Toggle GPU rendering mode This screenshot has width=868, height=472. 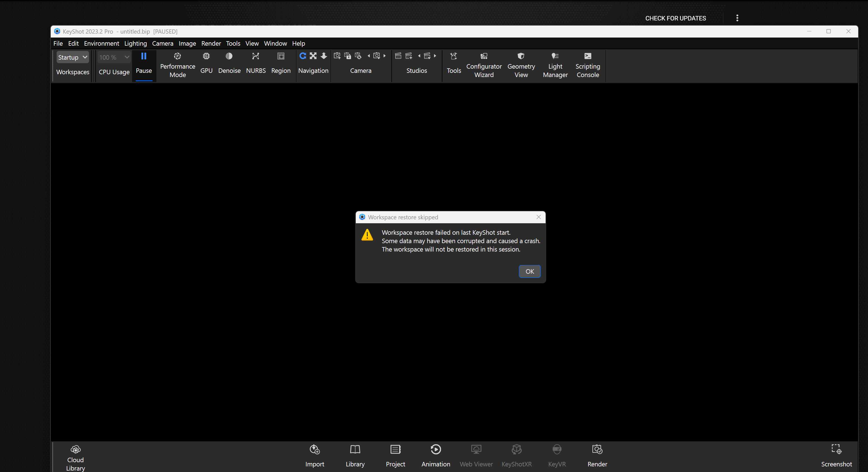point(206,63)
